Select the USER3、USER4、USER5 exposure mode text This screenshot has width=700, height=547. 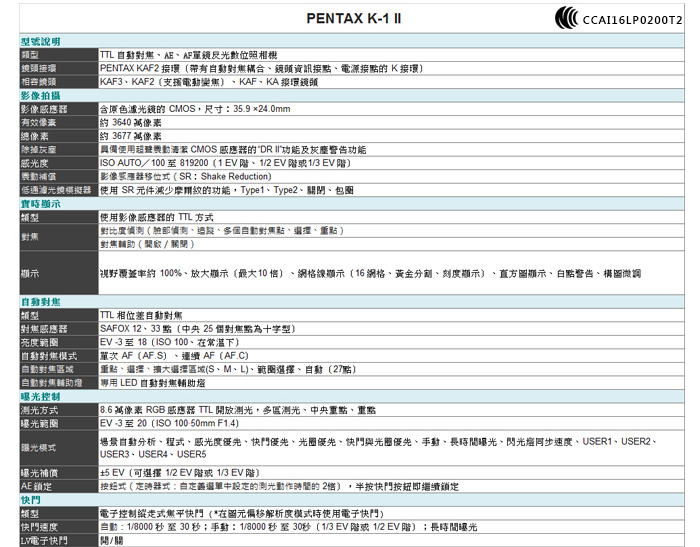(153, 455)
